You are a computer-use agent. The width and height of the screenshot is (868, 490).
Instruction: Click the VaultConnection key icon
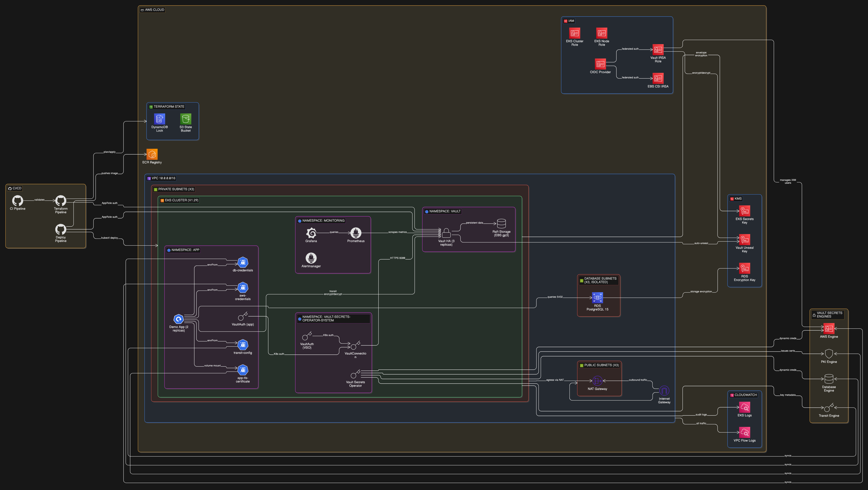[356, 345]
